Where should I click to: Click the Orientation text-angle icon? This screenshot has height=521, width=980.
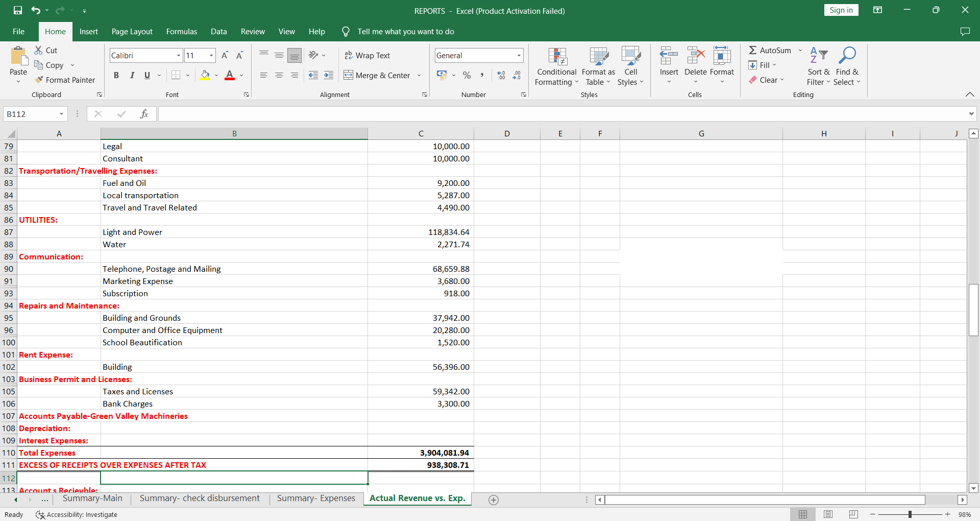click(313, 55)
